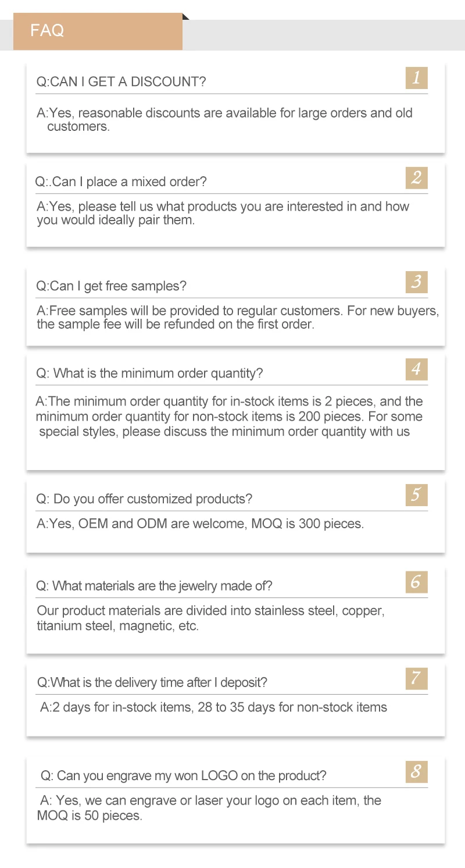Viewport: 465px width, 868px height.
Task: Click the answer about in-stock delivery days
Action: 213,707
